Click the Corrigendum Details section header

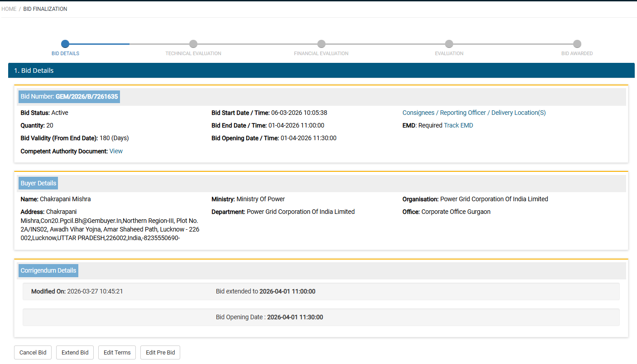tap(48, 270)
